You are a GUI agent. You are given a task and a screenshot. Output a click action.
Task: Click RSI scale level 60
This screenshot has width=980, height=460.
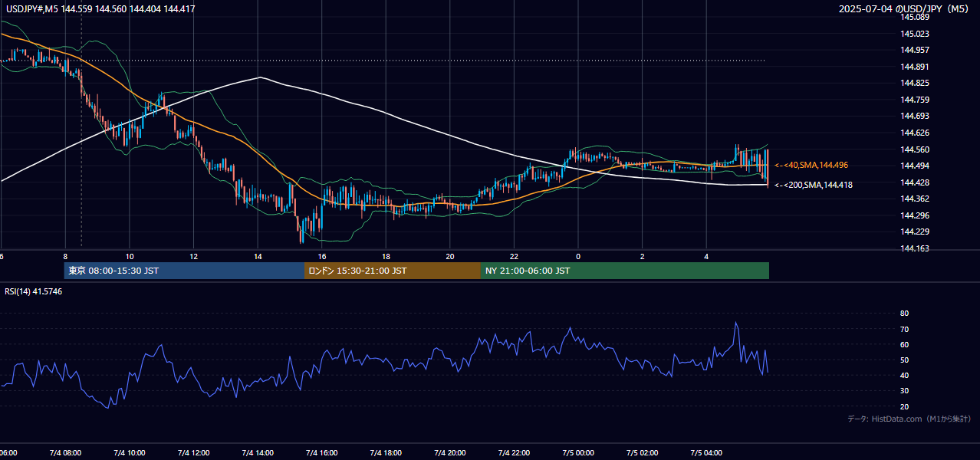coord(905,344)
